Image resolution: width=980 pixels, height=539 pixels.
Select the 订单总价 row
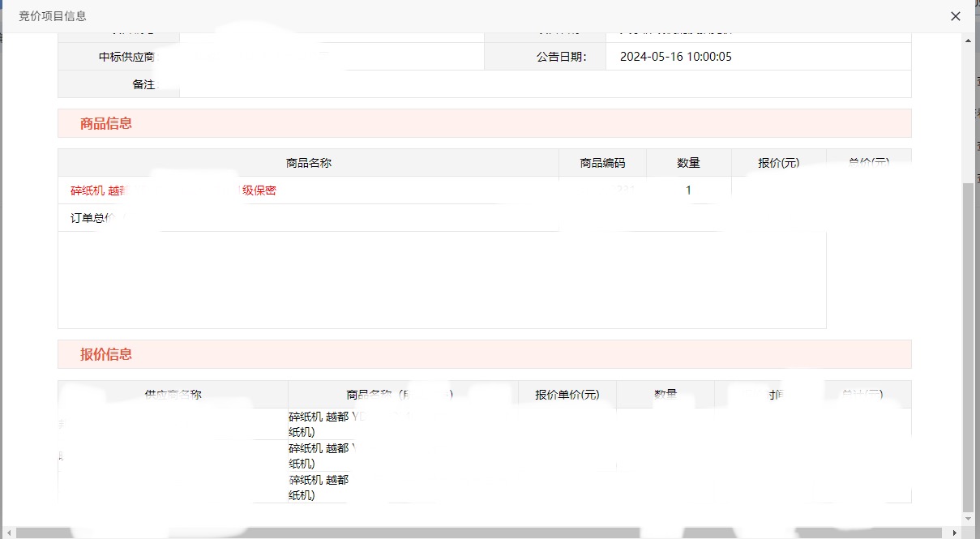(89, 218)
